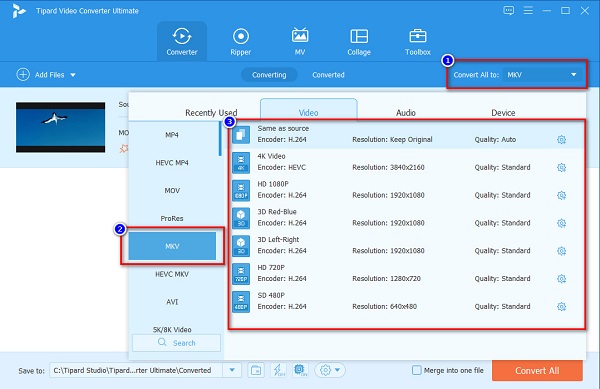Image resolution: width=600 pixels, height=389 pixels.
Task: Expand the settings gear dropdown at bottom
Action: coord(330,370)
